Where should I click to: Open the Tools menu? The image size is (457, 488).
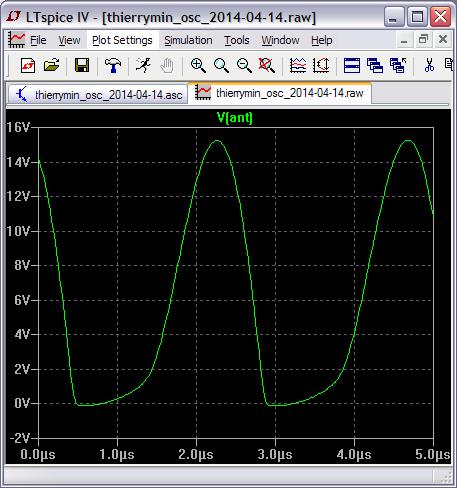pos(237,40)
